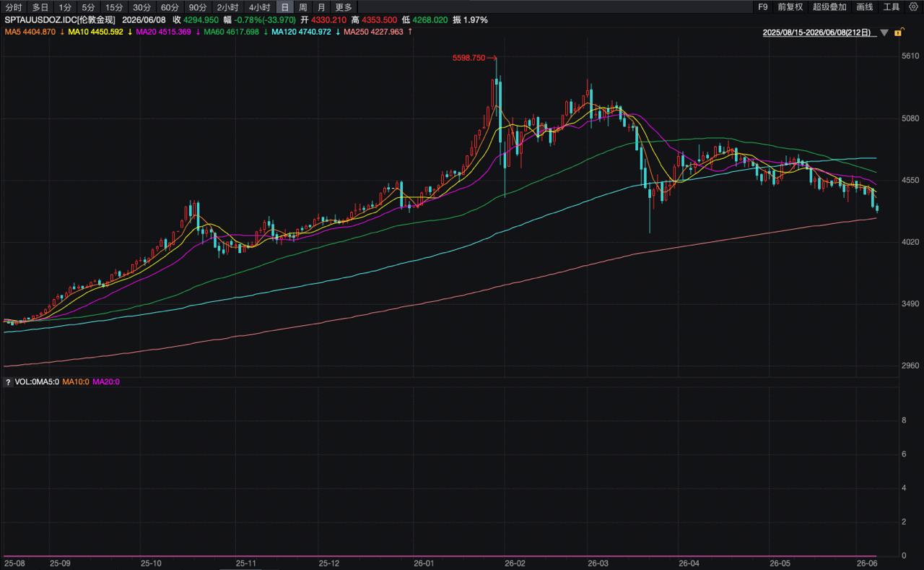Click the low price 4268.020 value
The width and height of the screenshot is (924, 570).
tap(431, 20)
